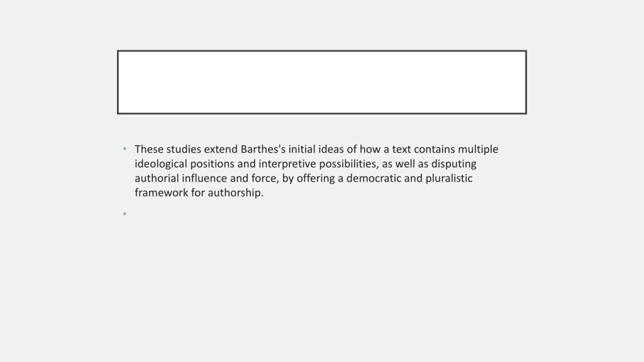
Task: Select the first bullet point marker
Action: pos(125,149)
